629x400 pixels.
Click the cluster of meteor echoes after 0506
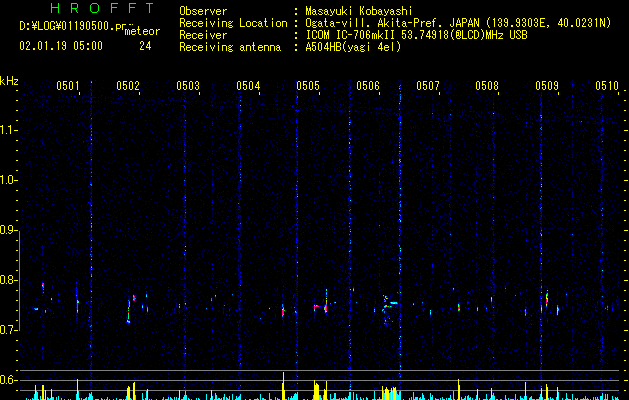point(389,309)
